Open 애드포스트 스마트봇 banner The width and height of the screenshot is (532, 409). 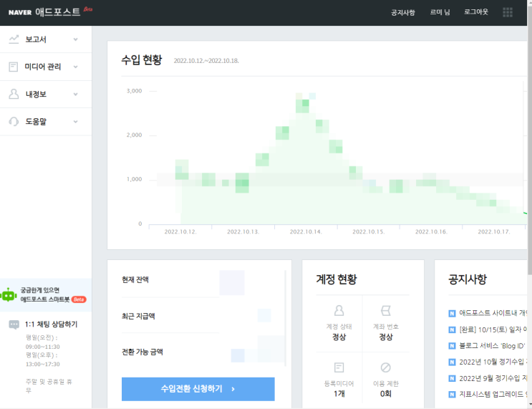(x=46, y=295)
